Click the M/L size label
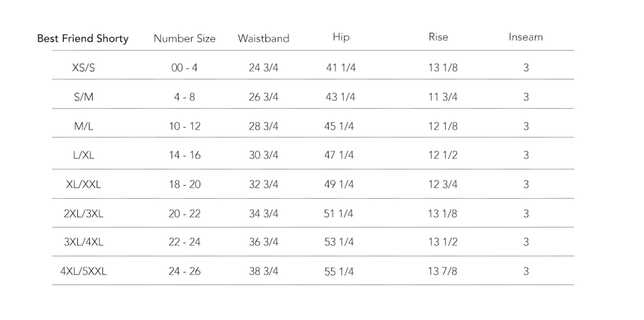The image size is (644, 320). coord(83,126)
